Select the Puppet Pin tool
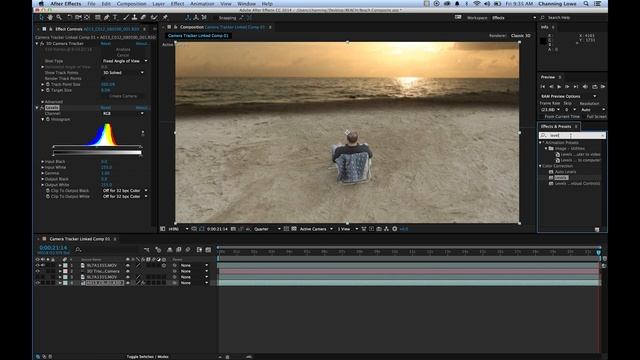The image size is (640, 360). click(165, 18)
